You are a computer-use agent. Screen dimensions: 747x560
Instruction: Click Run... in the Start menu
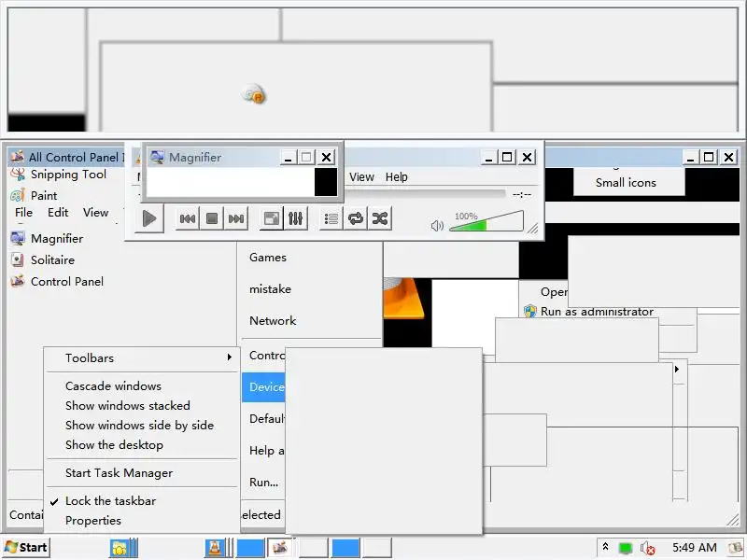click(x=264, y=483)
